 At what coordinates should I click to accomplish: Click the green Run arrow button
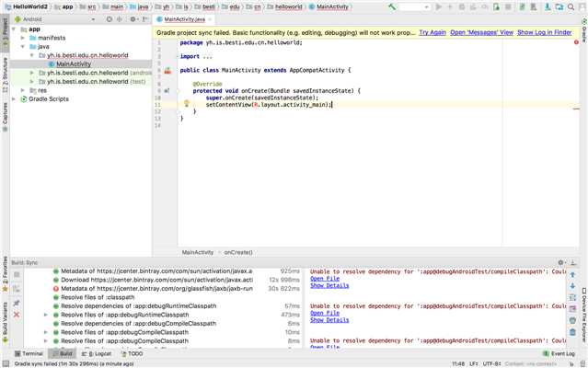(x=438, y=6)
